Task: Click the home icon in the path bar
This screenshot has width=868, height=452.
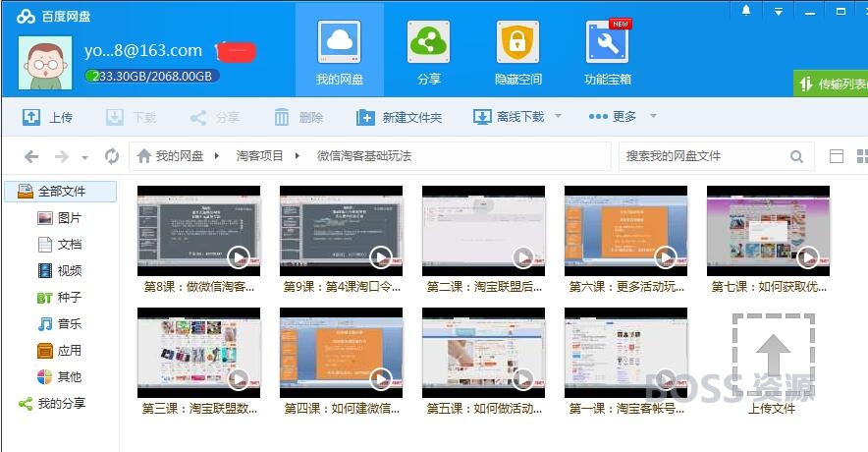Action: coord(144,156)
